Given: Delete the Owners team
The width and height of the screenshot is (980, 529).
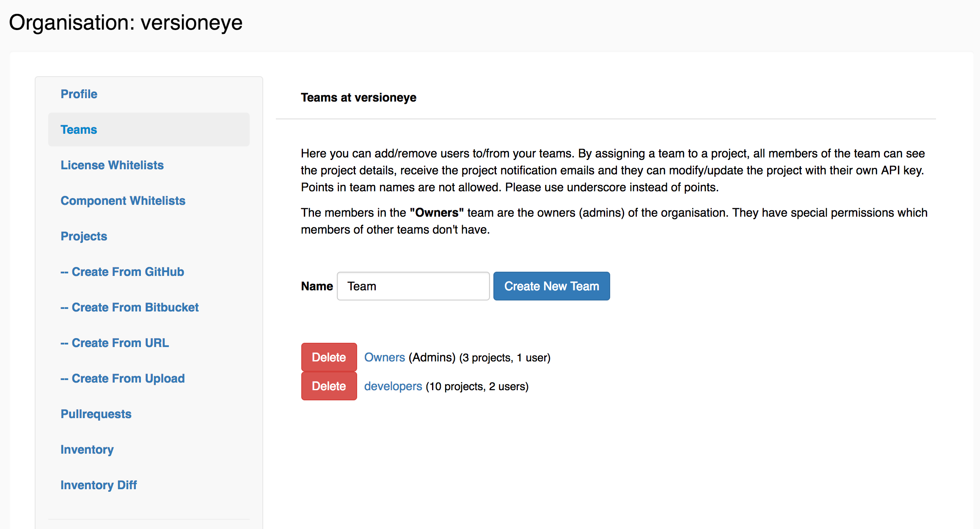Looking at the screenshot, I should pos(329,357).
